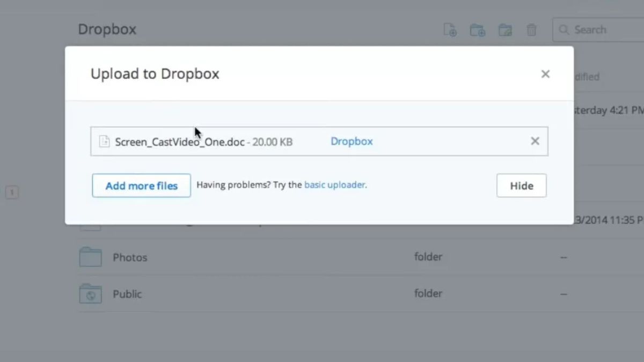Screen dimensions: 644x362
Task: Click the Add more files button
Action: pyautogui.click(x=142, y=186)
